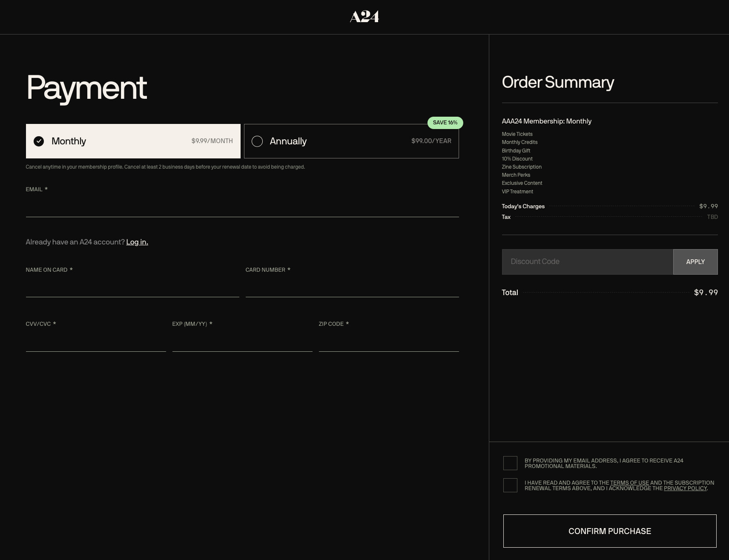Viewport: 729px width, 560px height.
Task: Click the Discount Code field
Action: (x=588, y=262)
